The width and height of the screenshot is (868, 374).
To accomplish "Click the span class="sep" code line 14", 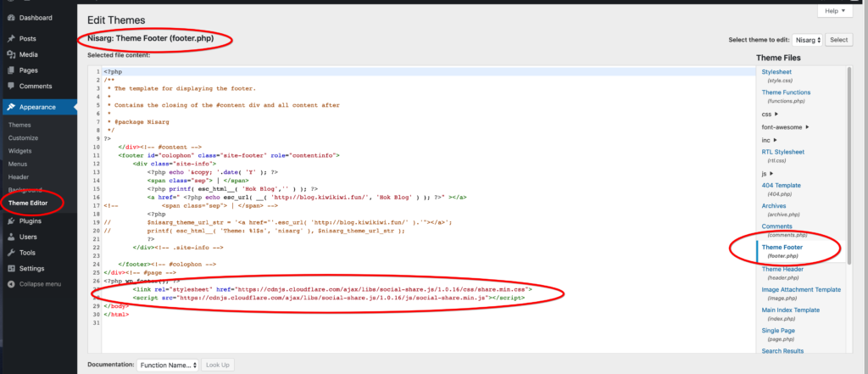I will (x=198, y=180).
